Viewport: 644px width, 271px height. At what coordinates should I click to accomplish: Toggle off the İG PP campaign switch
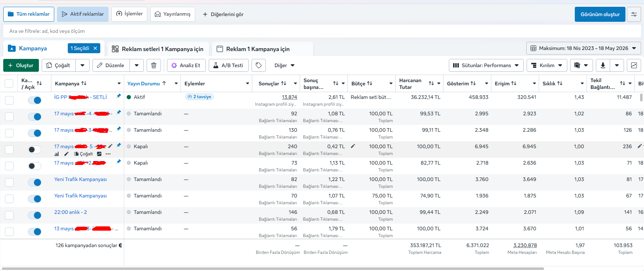pyautogui.click(x=35, y=100)
